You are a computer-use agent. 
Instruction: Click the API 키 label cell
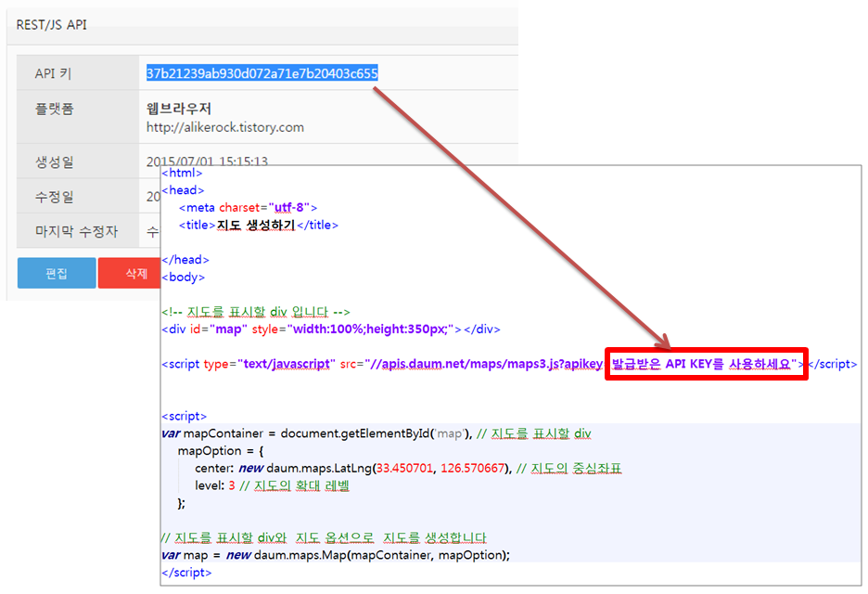(78, 73)
